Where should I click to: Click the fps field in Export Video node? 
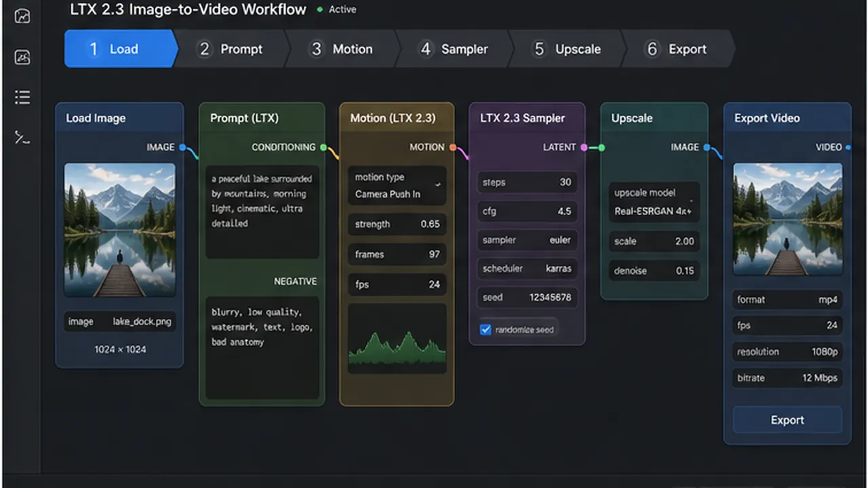tap(787, 325)
